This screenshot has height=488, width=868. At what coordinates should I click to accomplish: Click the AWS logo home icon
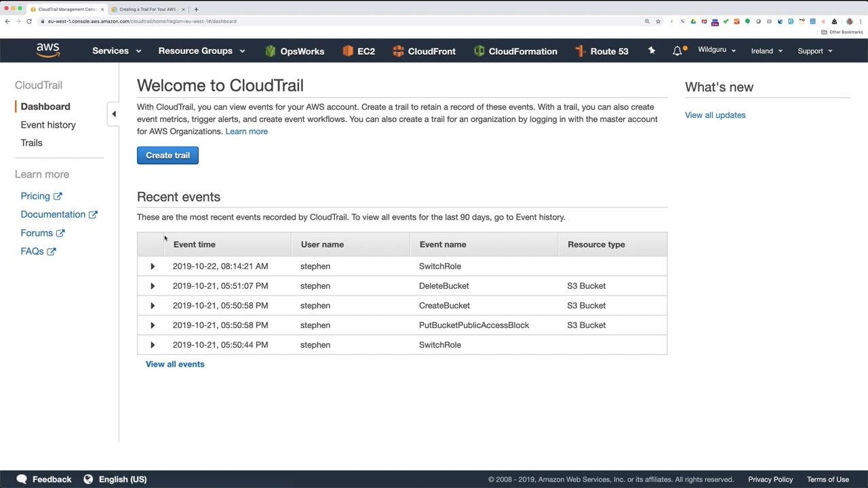pos(47,51)
